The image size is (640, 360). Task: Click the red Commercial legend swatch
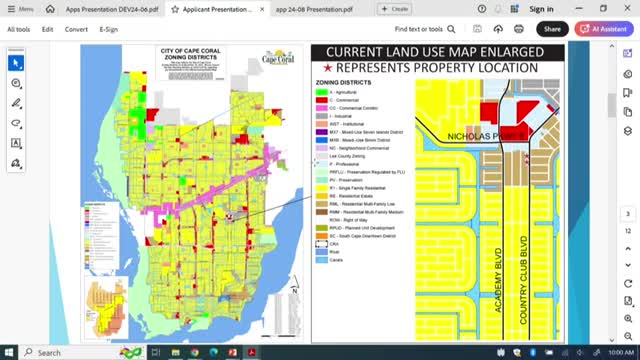click(x=322, y=100)
